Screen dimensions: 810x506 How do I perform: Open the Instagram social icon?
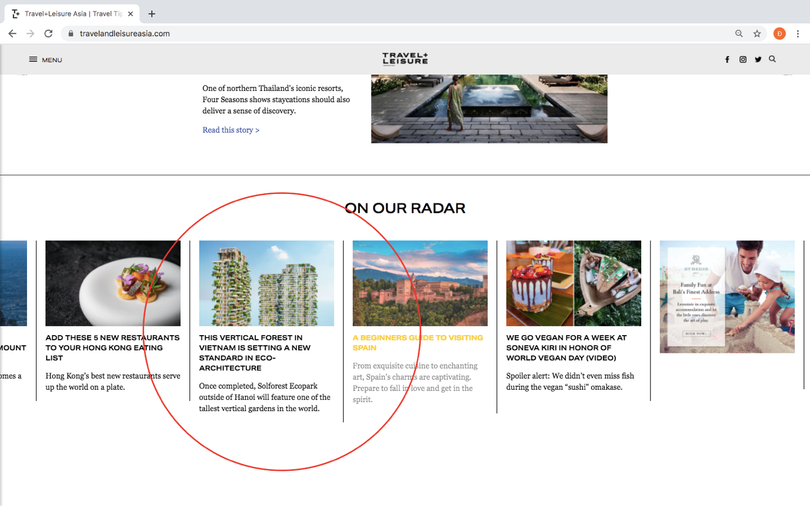click(x=743, y=60)
